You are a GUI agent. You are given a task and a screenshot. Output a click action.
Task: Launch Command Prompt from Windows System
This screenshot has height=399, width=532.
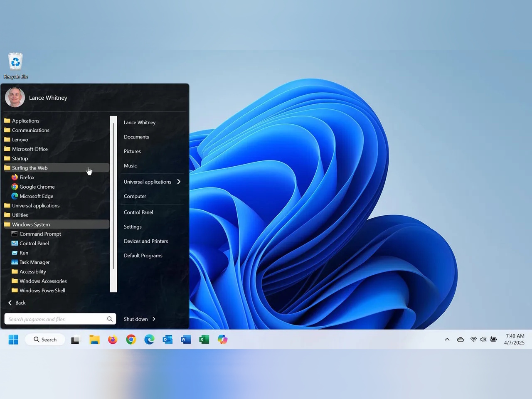pos(40,234)
